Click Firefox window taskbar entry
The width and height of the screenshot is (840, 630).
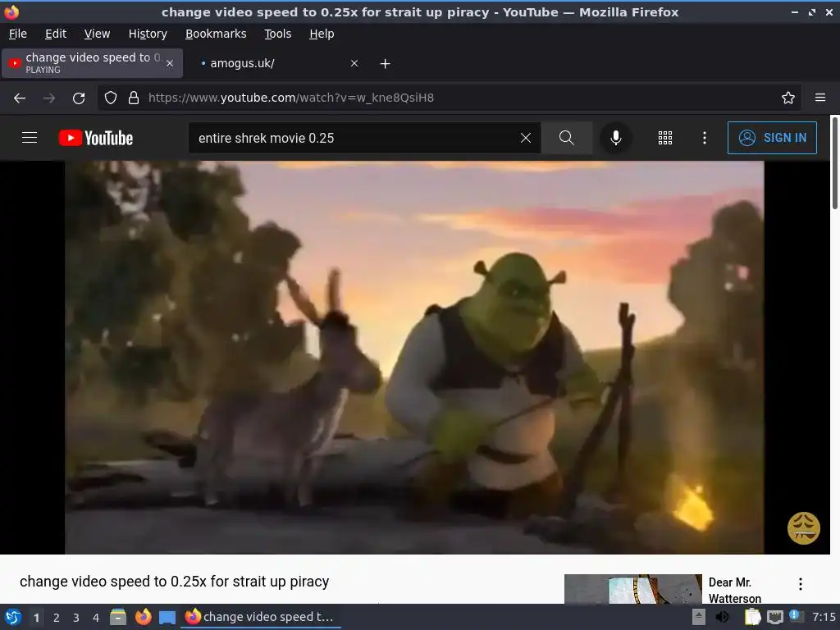(261, 617)
